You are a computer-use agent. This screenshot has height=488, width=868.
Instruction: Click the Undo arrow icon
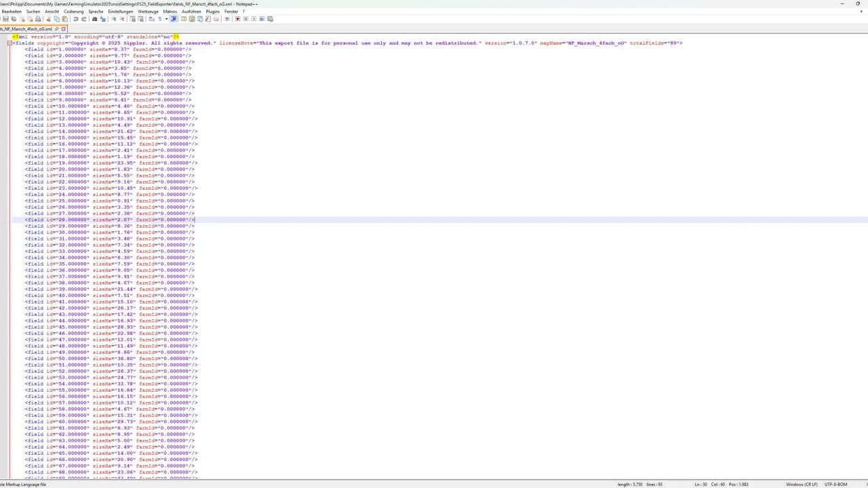pyautogui.click(x=76, y=19)
